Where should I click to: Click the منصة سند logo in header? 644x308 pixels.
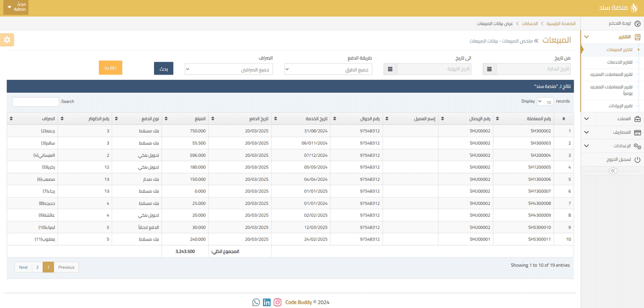[x=619, y=8]
